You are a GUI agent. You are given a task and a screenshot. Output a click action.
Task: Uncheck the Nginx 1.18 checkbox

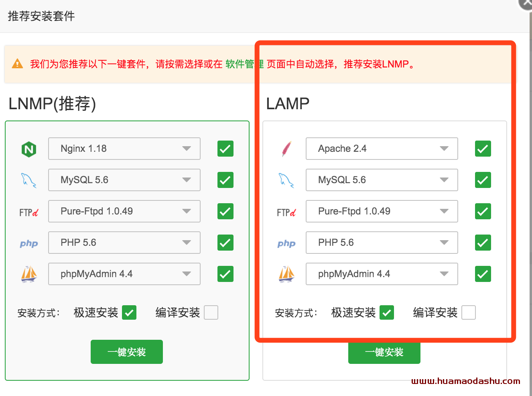[225, 149]
